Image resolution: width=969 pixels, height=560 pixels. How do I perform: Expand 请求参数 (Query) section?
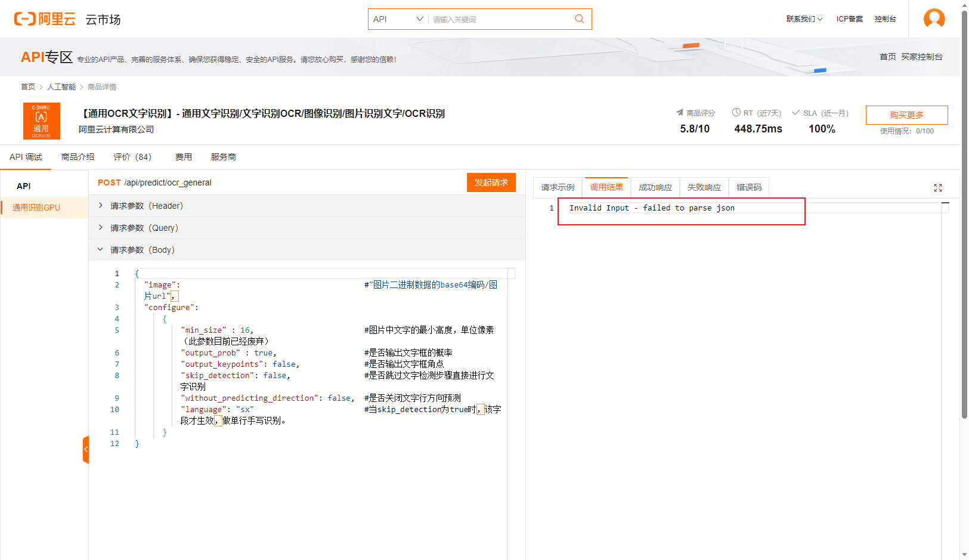pos(307,228)
